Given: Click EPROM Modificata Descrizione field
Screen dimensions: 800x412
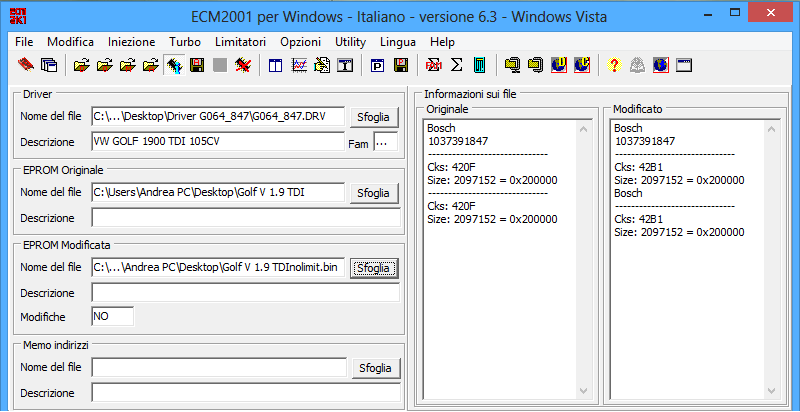Looking at the screenshot, I should point(246,293).
